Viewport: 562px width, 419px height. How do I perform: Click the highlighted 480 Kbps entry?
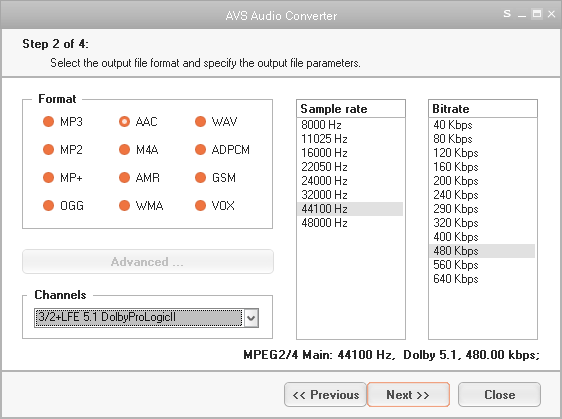(x=482, y=251)
